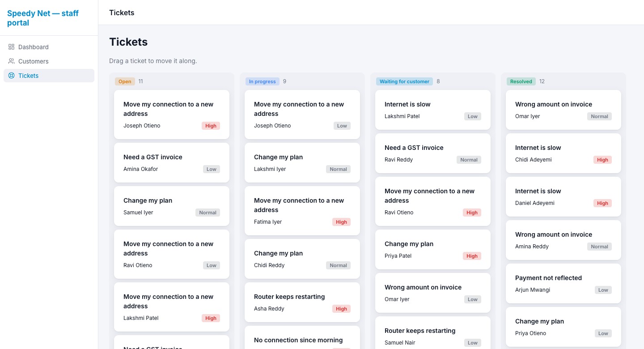Image resolution: width=644 pixels, height=349 pixels.
Task: Select Ravi Reddy's Need a GST invoice ticket
Action: tap(433, 153)
